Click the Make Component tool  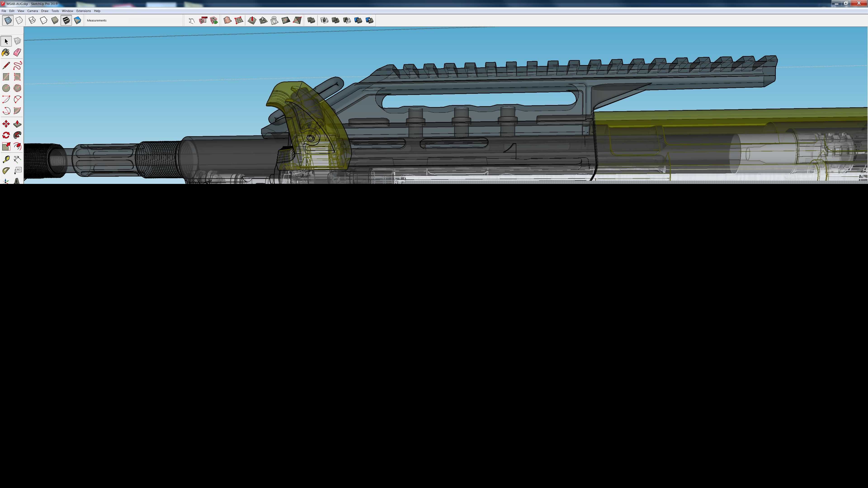tap(17, 41)
